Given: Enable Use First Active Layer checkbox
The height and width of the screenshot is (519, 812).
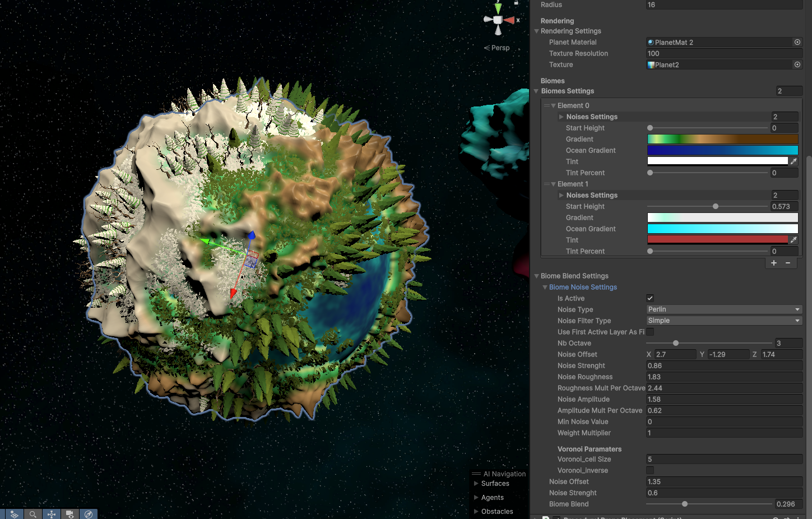Looking at the screenshot, I should (x=650, y=332).
